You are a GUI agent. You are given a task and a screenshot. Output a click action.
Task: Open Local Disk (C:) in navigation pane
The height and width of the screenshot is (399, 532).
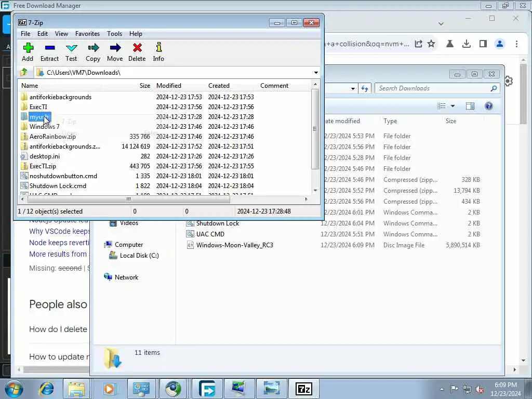click(x=139, y=256)
